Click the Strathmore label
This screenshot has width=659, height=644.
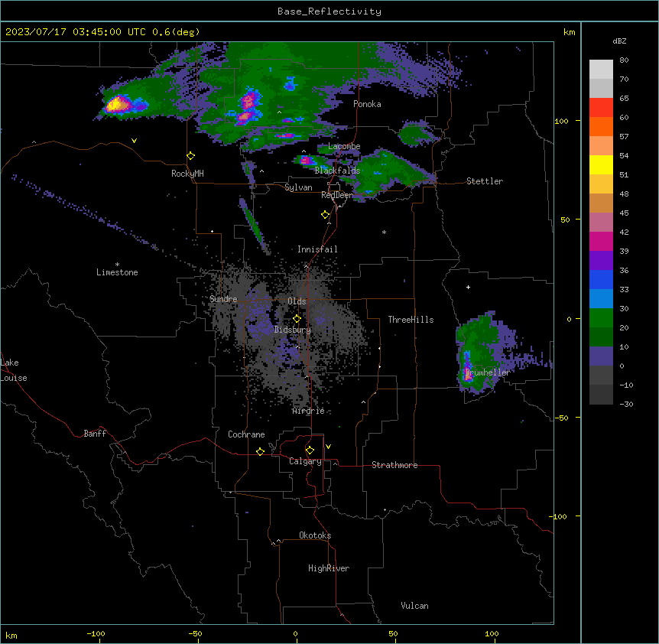tap(394, 465)
